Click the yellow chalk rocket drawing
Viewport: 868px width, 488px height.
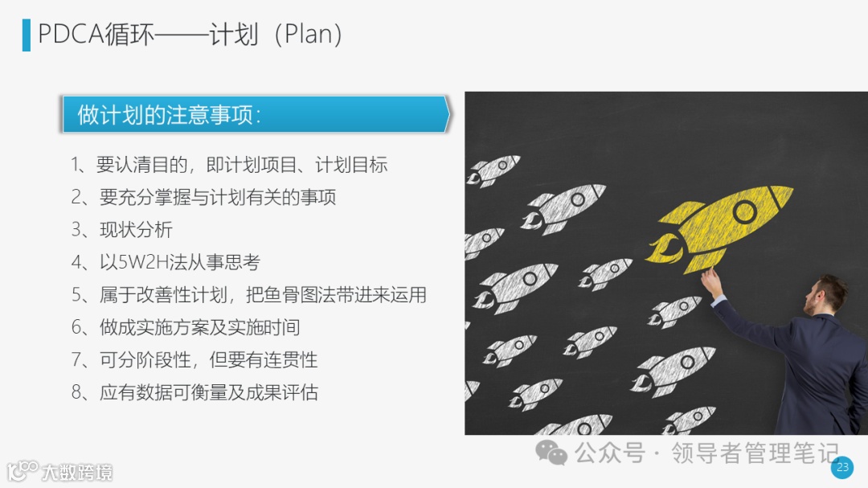(719, 228)
